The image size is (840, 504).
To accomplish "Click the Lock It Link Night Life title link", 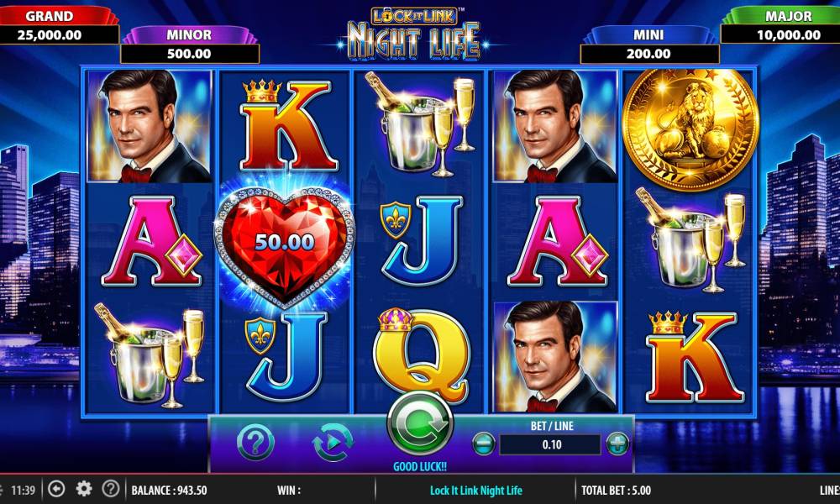I will point(475,490).
